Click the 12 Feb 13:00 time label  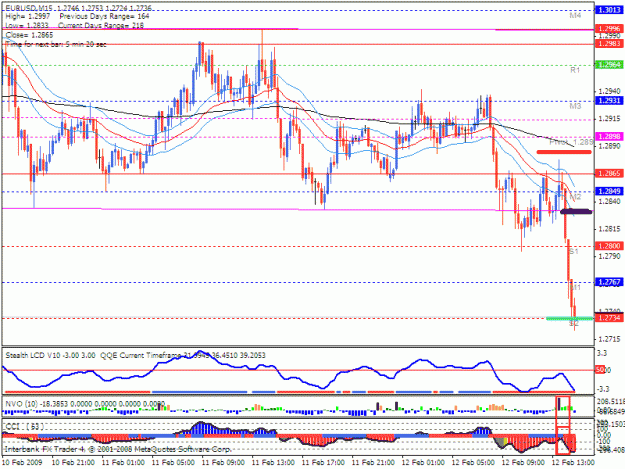(x=573, y=463)
